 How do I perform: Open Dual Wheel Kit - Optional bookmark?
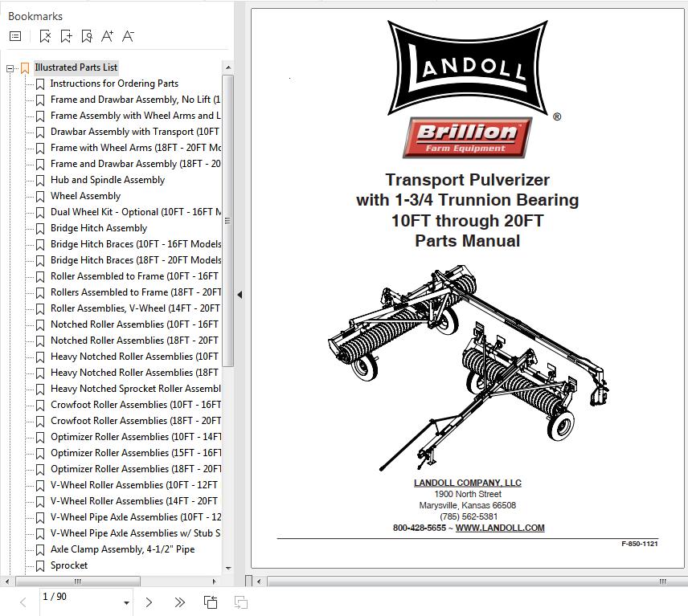135,212
